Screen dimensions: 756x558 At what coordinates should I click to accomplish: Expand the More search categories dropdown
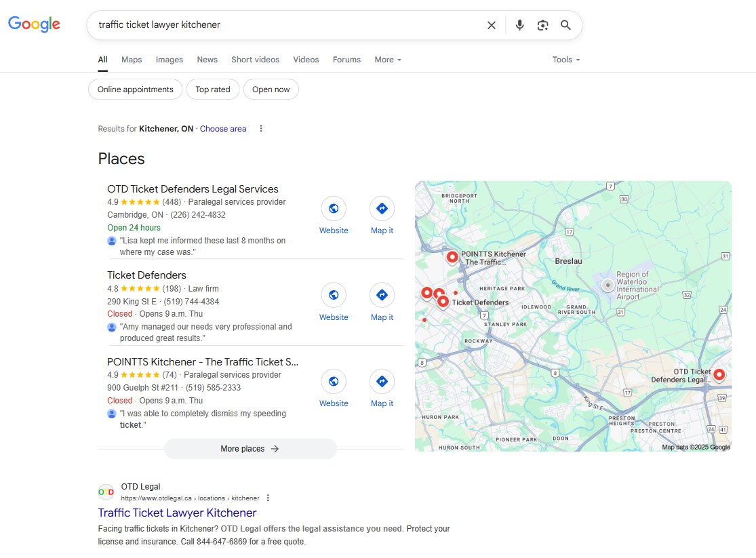[x=388, y=60]
